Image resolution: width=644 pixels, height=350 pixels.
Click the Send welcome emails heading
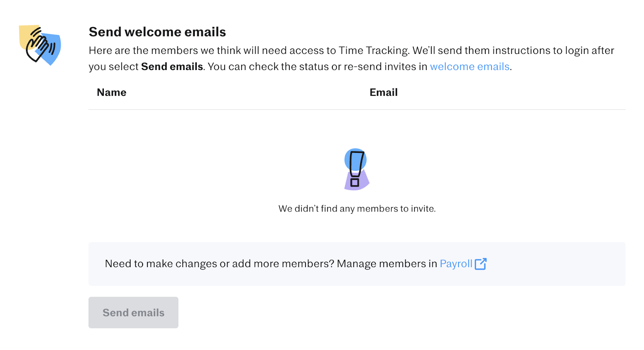157,32
